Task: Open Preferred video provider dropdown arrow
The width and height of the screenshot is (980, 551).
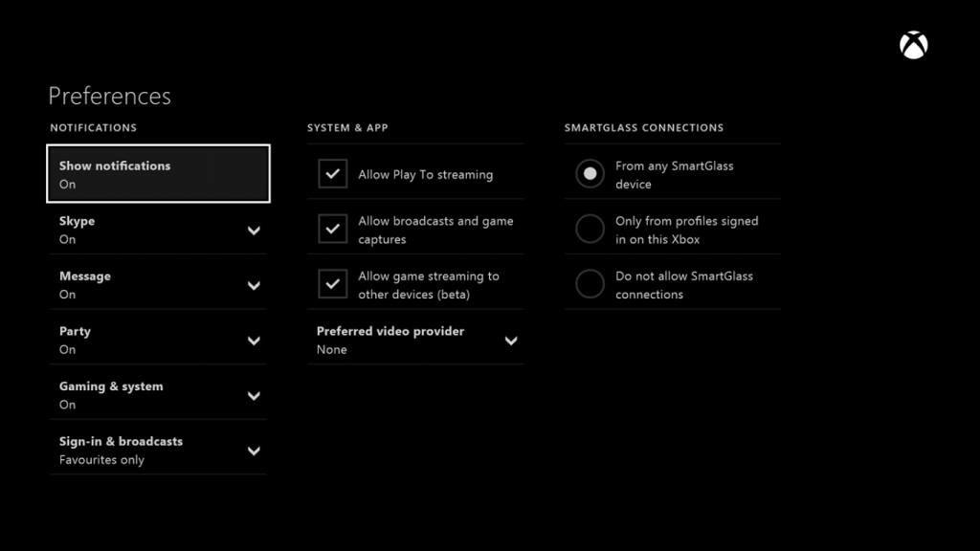Action: tap(511, 341)
